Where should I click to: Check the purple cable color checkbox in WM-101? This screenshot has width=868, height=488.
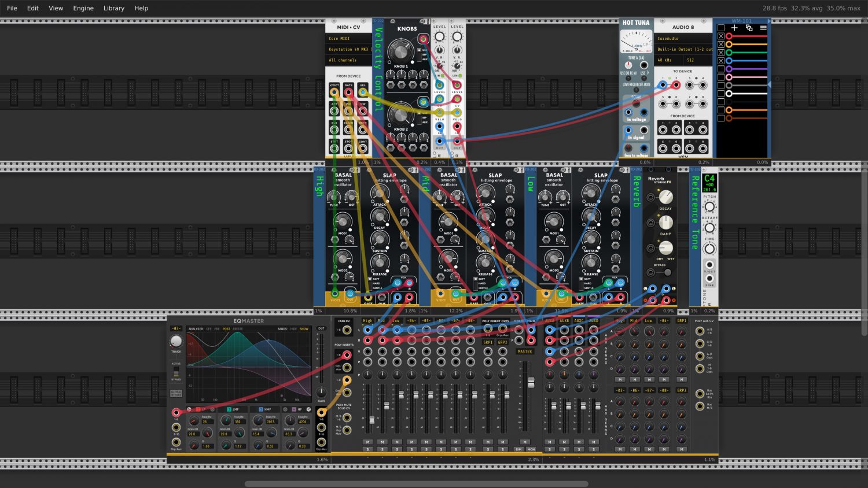coord(720,69)
